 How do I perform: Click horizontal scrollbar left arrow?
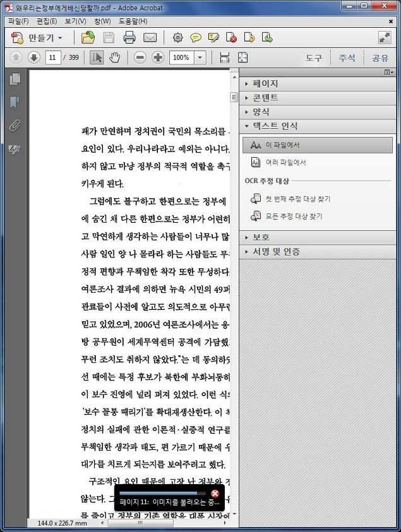[x=102, y=523]
